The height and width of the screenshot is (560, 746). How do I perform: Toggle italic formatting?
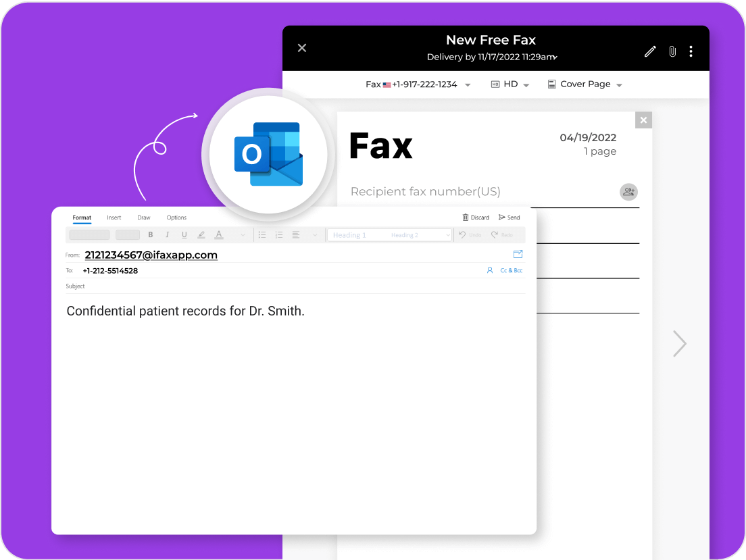coord(167,234)
